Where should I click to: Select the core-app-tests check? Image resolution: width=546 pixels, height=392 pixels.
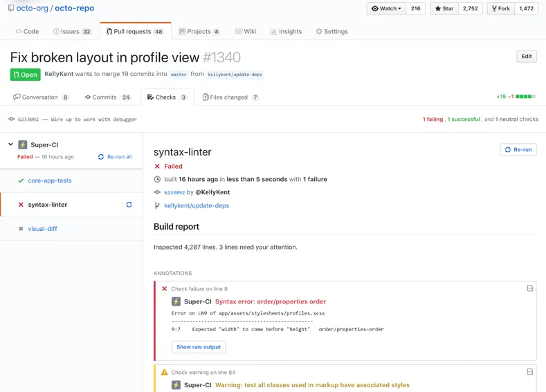(50, 180)
